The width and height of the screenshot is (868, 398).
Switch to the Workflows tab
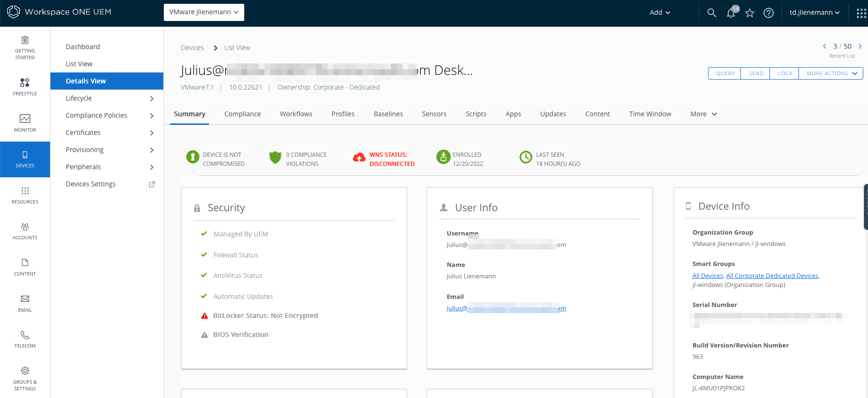(x=296, y=114)
